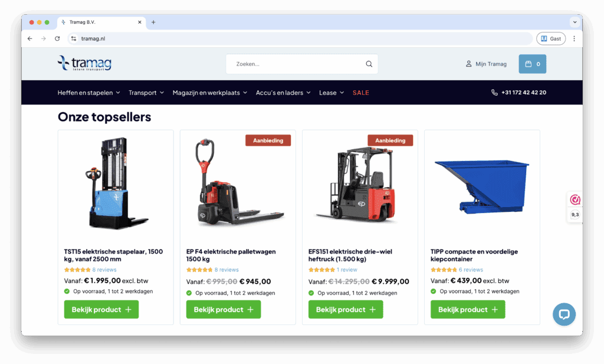This screenshot has height=364, width=604.
Task: Open the shopping cart icon button
Action: tap(533, 64)
